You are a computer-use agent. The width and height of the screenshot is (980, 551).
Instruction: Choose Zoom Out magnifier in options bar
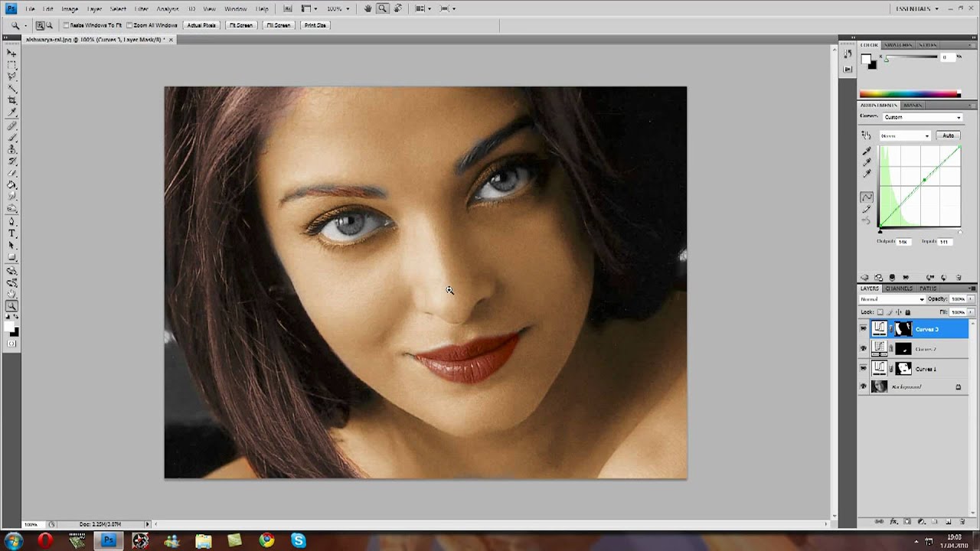[x=50, y=25]
